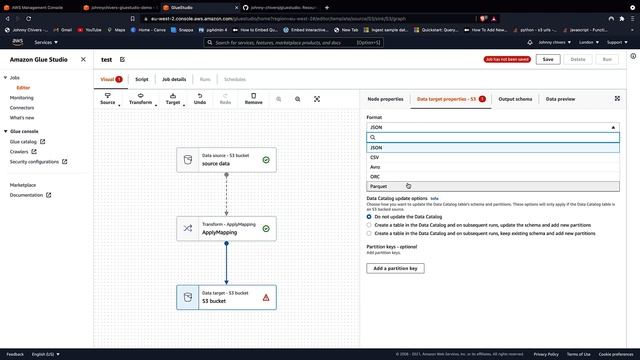This screenshot has width=640, height=360.
Task: Pick Avro in the format list
Action: 493,167
